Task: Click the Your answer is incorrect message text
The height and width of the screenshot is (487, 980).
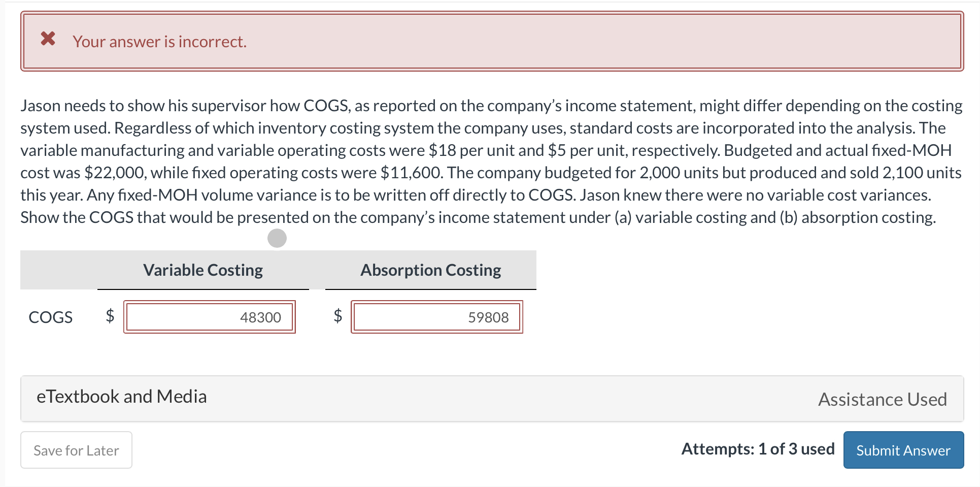Action: point(159,41)
